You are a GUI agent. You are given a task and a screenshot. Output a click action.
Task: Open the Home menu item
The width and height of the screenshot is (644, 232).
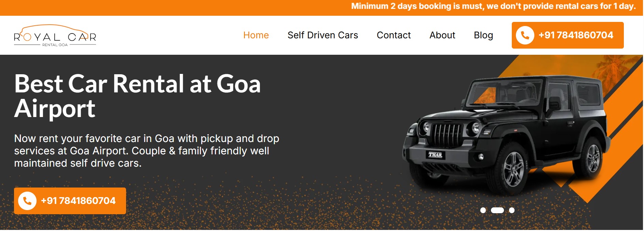[x=256, y=35]
